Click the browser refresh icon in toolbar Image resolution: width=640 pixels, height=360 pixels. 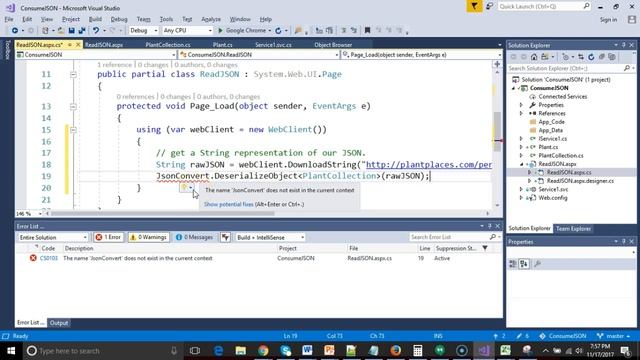click(278, 31)
